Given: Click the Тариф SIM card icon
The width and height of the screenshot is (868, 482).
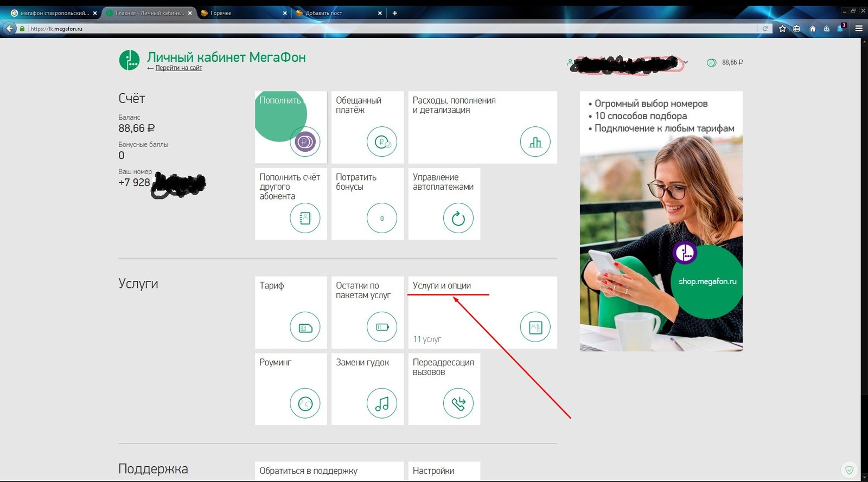Looking at the screenshot, I should pos(305,327).
